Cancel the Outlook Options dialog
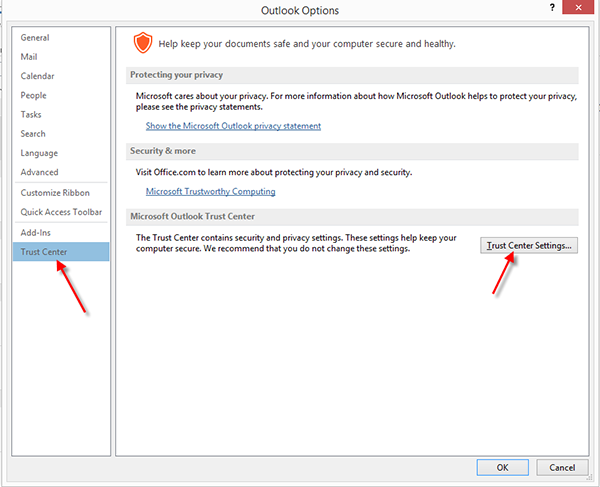 click(x=562, y=467)
